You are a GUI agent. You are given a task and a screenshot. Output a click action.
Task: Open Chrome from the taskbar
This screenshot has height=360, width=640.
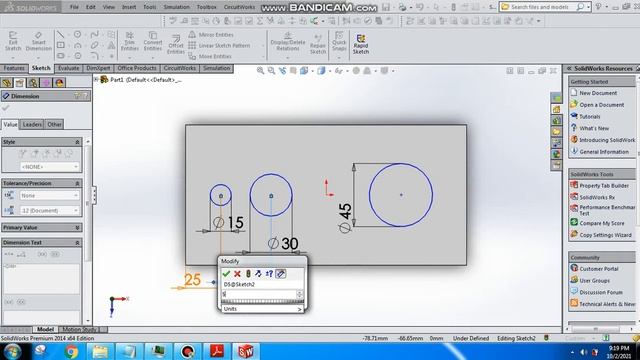pyautogui.click(x=71, y=351)
